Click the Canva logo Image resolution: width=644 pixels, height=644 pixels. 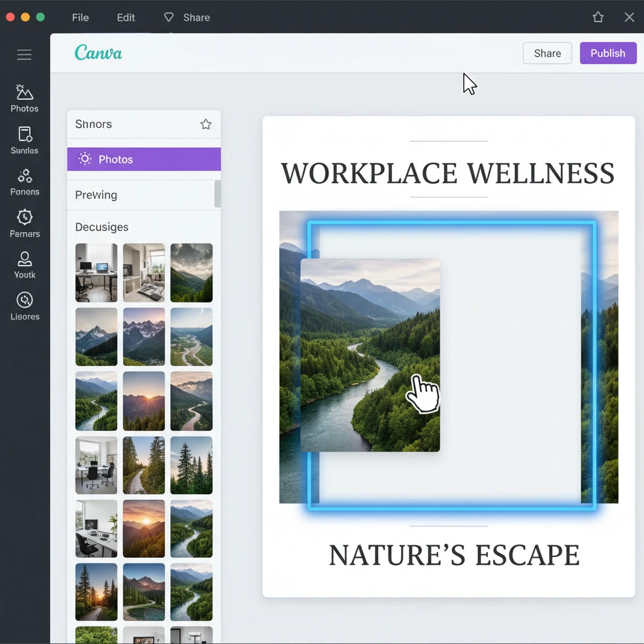tap(98, 53)
